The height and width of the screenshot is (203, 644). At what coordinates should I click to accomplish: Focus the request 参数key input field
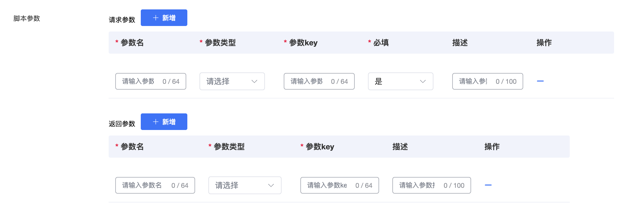tap(319, 81)
